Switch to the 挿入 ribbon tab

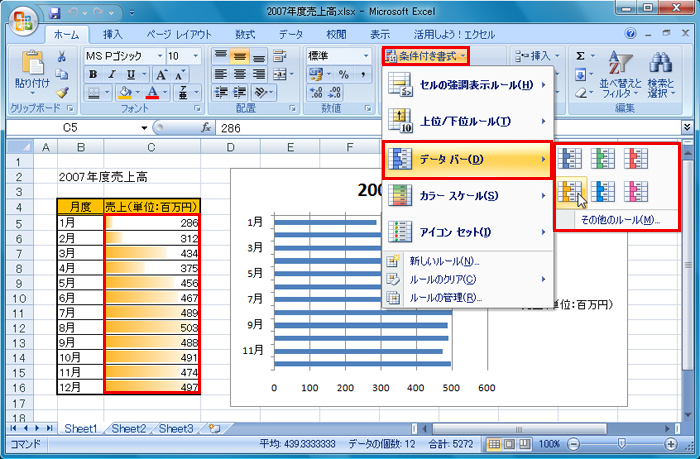coord(112,34)
